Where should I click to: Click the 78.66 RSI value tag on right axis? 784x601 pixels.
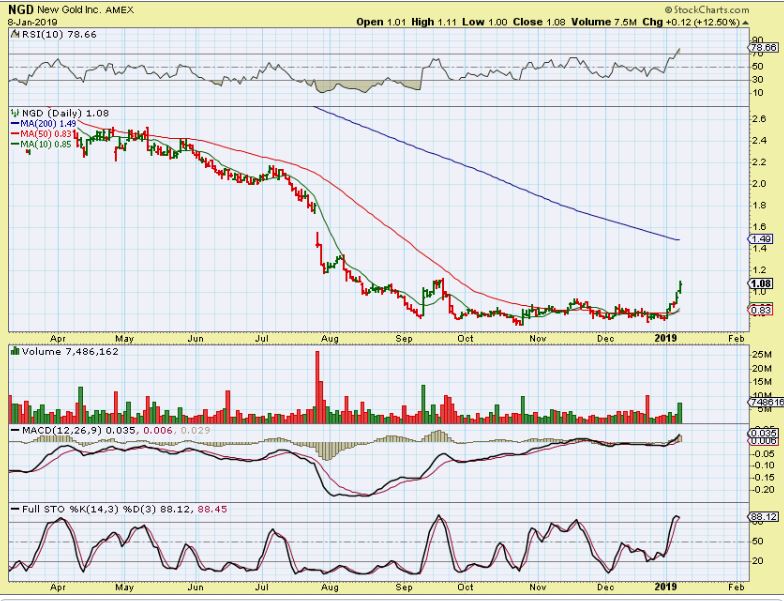pyautogui.click(x=762, y=48)
